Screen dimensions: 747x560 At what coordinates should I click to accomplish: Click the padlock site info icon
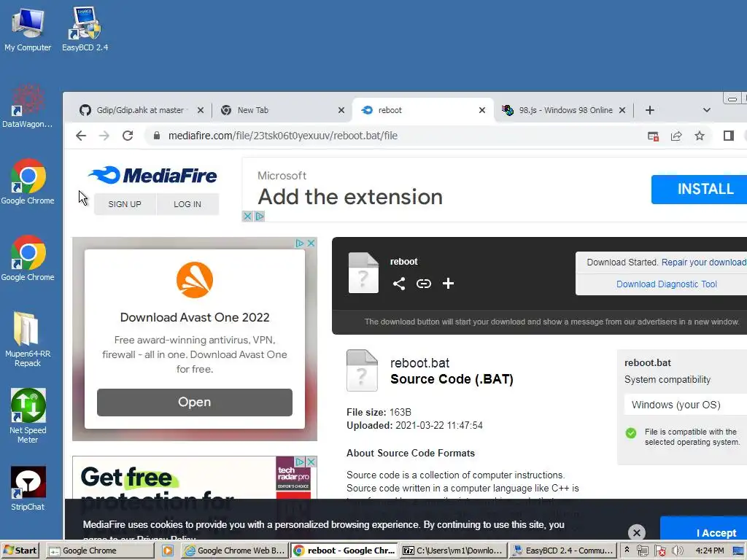[157, 136]
